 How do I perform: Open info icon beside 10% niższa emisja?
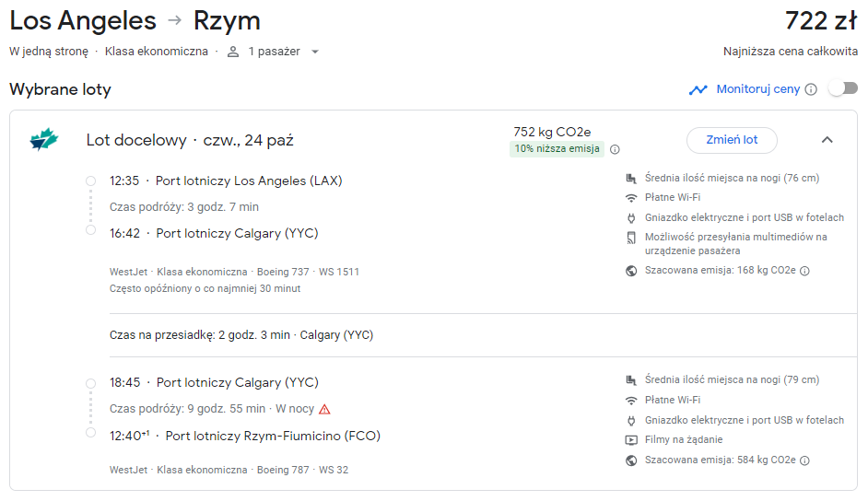coord(615,149)
